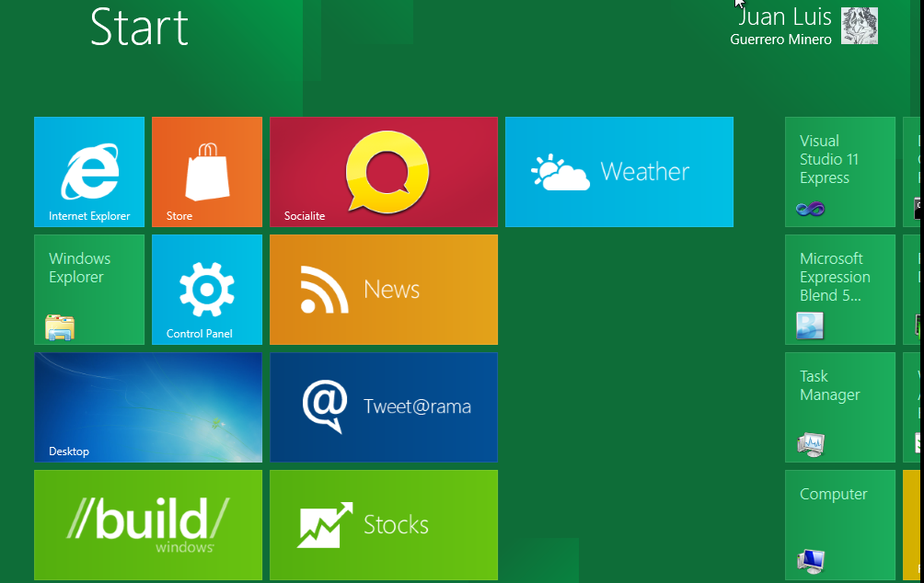Open Microsoft Expression Blend 5
Viewport: 924px width, 583px height.
point(839,290)
